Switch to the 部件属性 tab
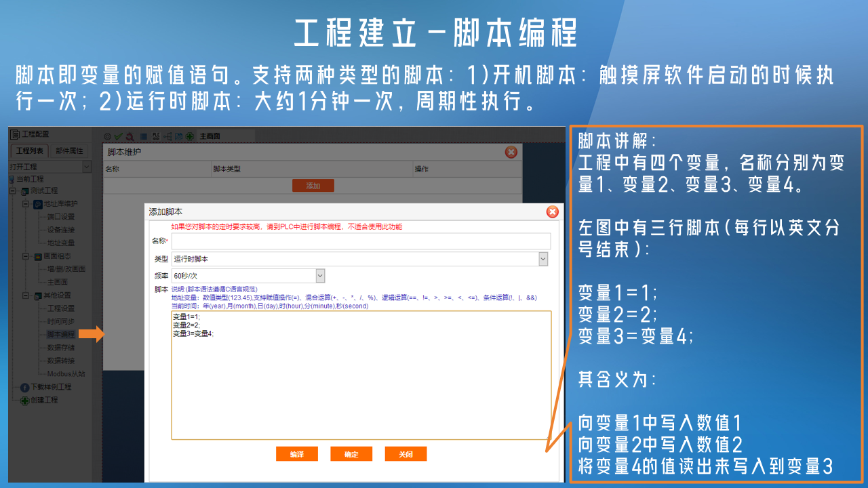 (69, 150)
